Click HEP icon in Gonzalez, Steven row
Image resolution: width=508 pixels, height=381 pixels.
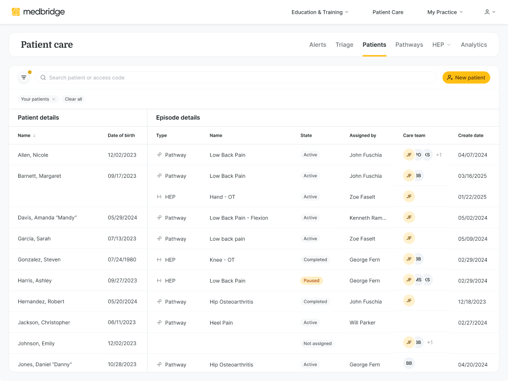tap(159, 260)
